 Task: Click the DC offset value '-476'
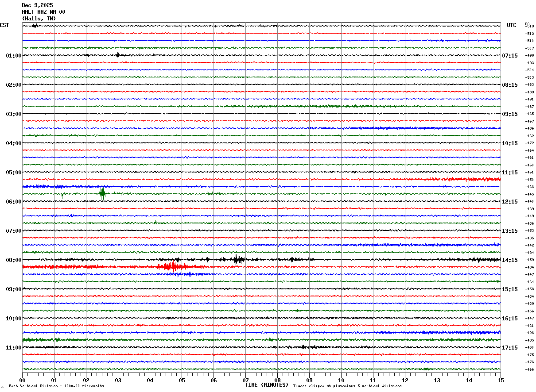[529, 362]
